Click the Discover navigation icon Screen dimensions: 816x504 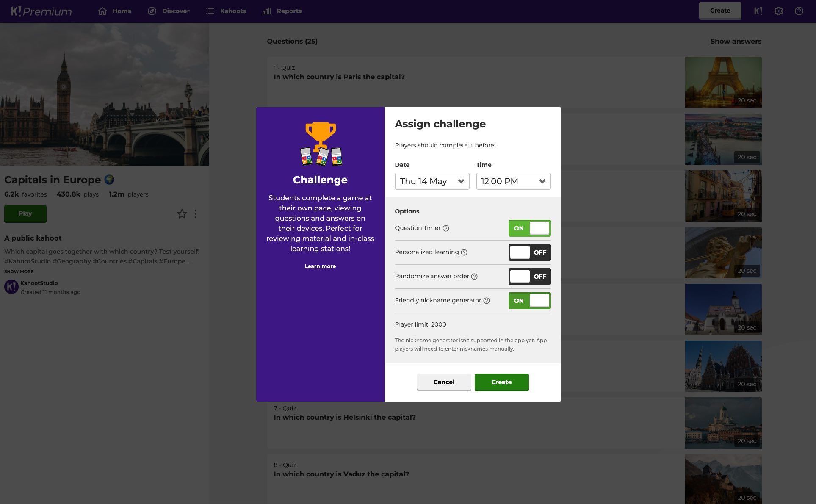tap(152, 11)
